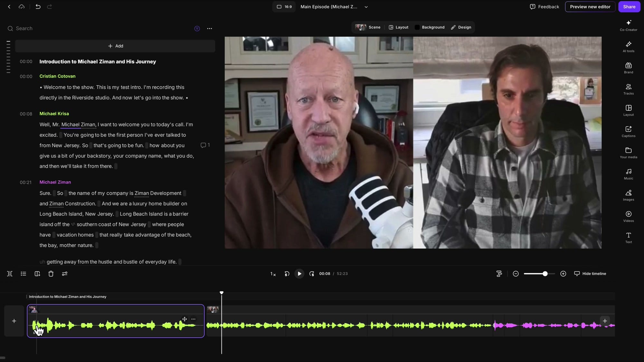Open the AI tools panel
The width and height of the screenshot is (644, 362).
pyautogui.click(x=628, y=47)
